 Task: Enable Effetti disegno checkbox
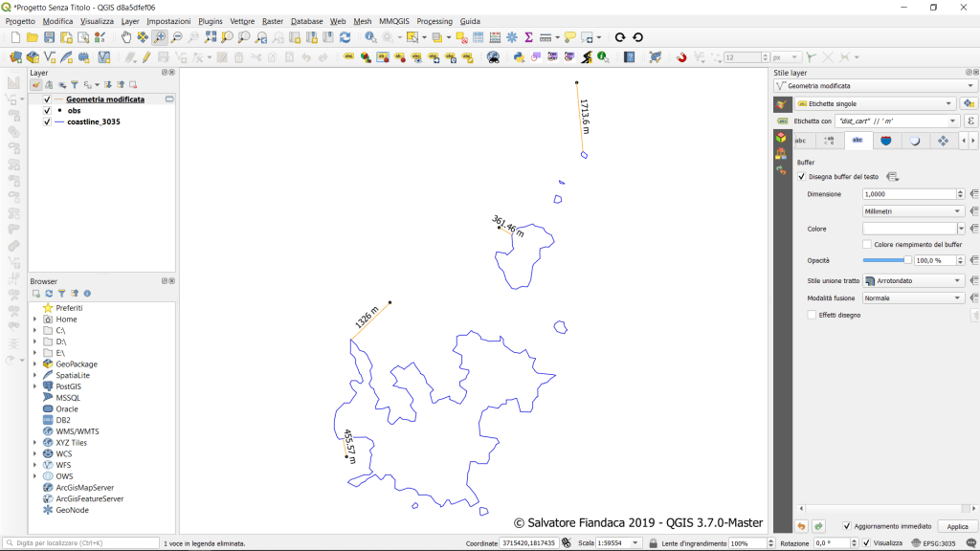coord(812,315)
